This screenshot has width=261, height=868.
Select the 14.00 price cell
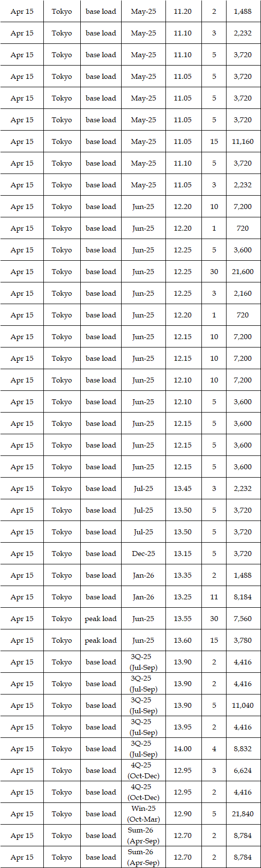click(x=183, y=749)
